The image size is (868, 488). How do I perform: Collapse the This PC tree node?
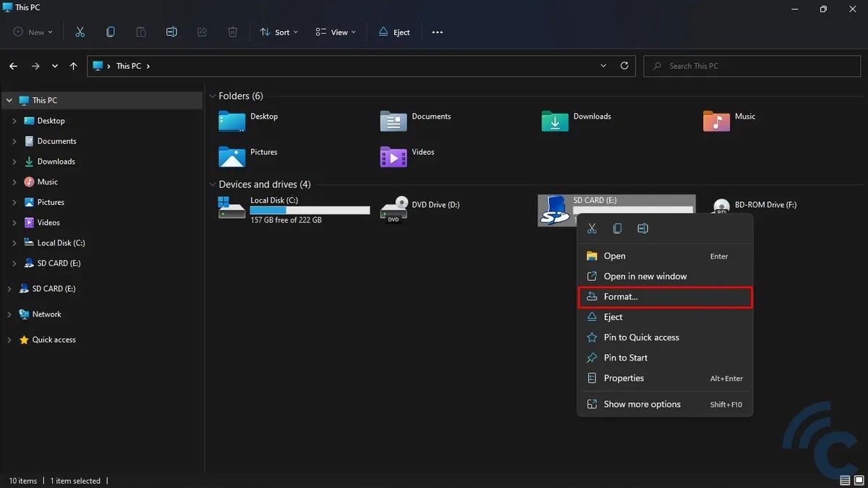pos(9,101)
